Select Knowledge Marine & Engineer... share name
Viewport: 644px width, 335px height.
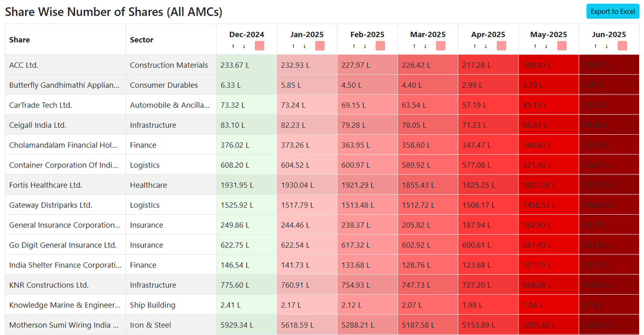[x=64, y=305]
